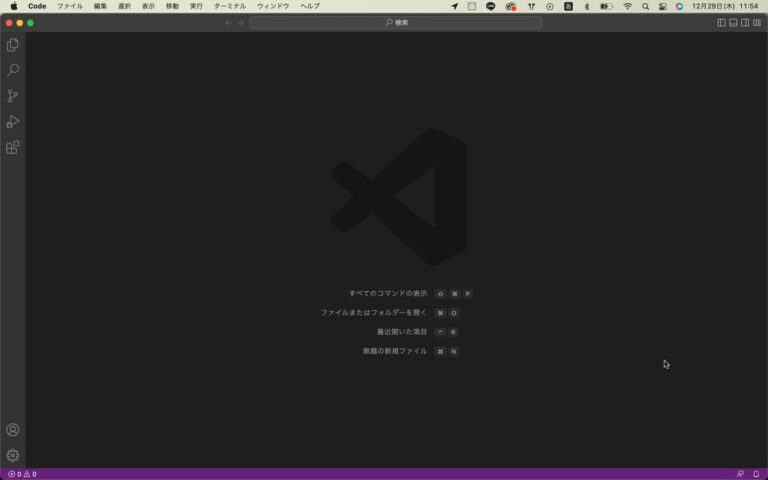Open the Source Control view
The height and width of the screenshot is (480, 768).
(x=13, y=96)
